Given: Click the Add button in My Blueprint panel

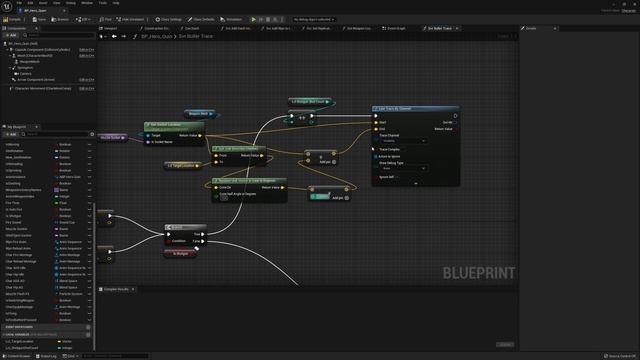Looking at the screenshot, I should [11, 134].
